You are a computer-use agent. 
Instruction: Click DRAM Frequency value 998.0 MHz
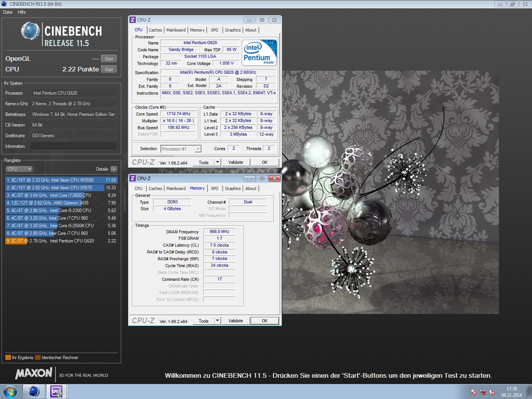tap(219, 231)
